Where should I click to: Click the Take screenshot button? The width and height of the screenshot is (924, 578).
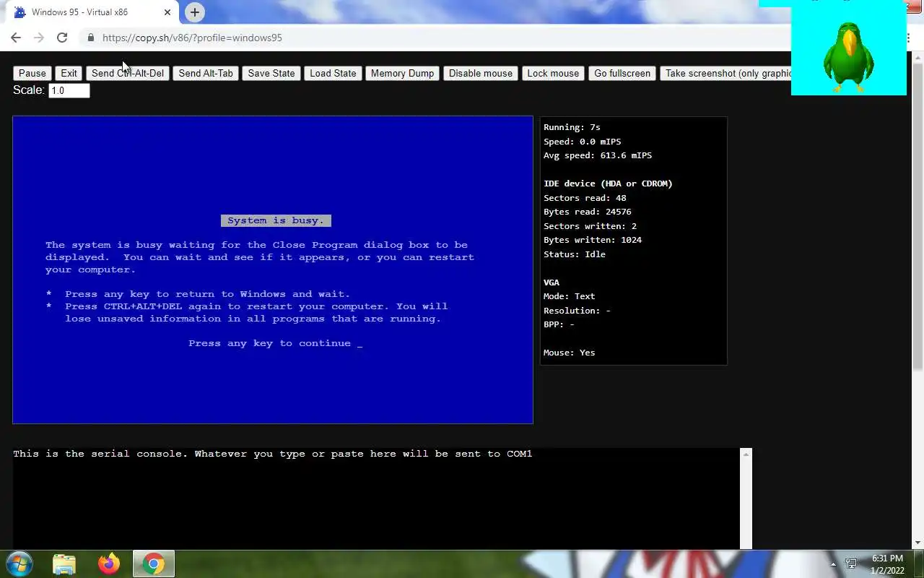[x=725, y=73]
